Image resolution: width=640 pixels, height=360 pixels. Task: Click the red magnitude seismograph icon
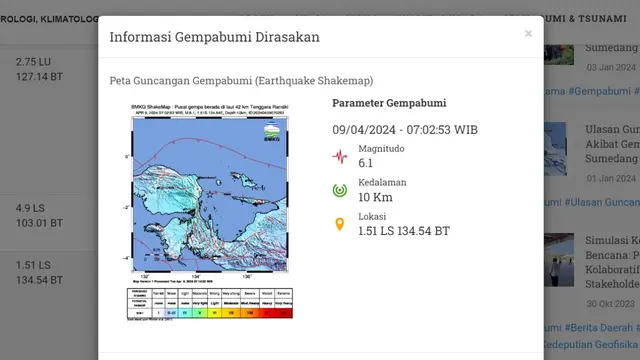[340, 156]
